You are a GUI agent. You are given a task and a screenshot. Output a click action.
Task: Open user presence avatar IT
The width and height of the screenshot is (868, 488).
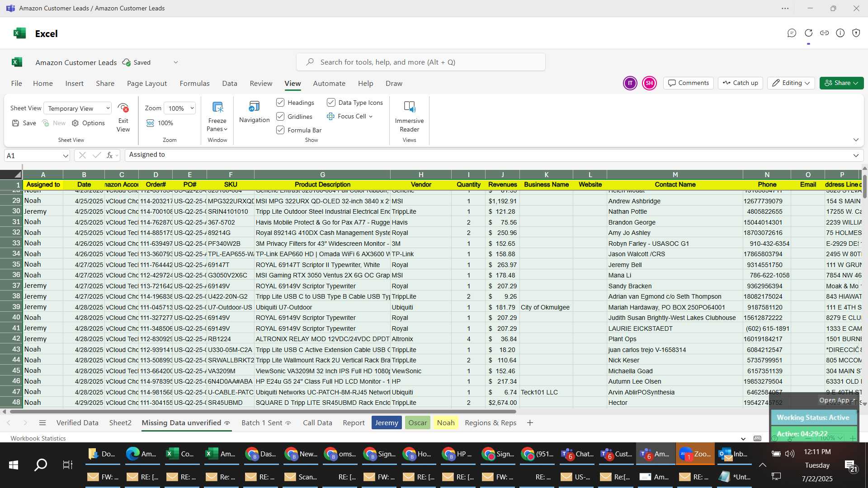click(x=630, y=83)
